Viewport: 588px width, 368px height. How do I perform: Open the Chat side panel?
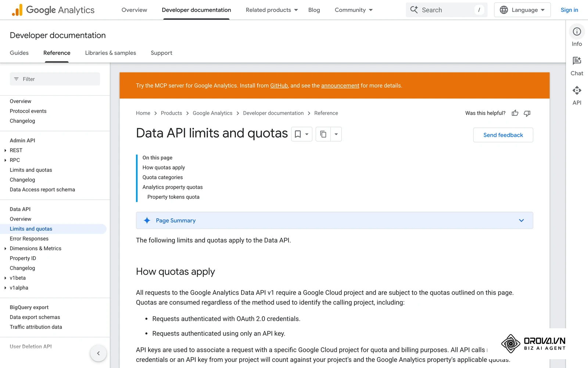pyautogui.click(x=577, y=66)
